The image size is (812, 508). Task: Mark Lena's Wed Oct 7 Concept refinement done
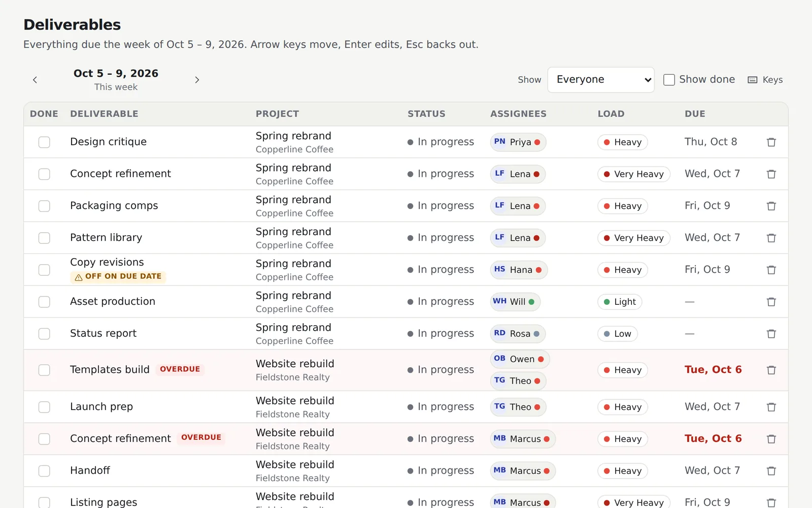(x=44, y=174)
